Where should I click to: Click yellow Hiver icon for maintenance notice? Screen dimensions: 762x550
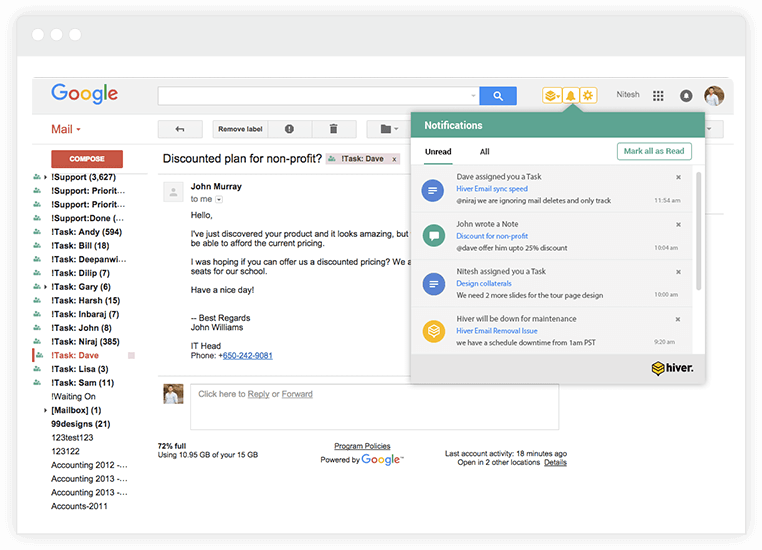tap(434, 331)
